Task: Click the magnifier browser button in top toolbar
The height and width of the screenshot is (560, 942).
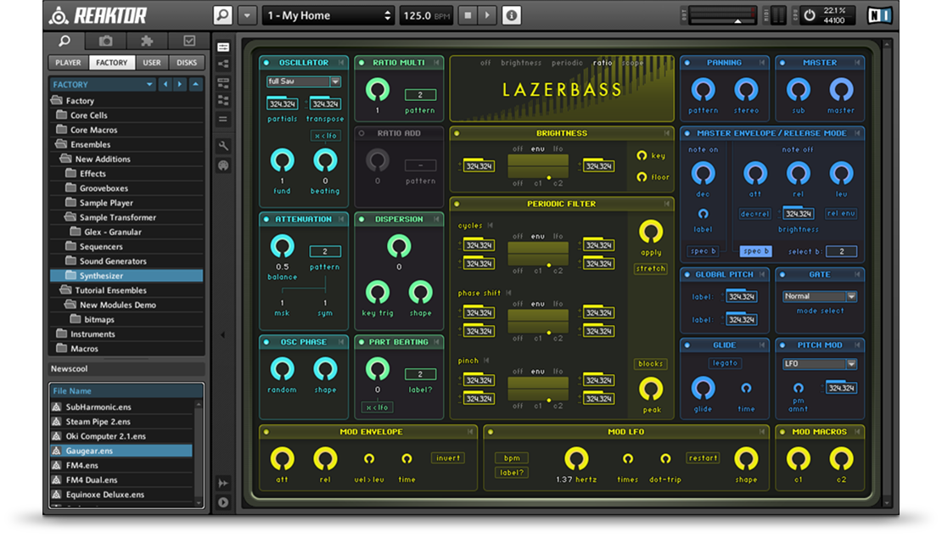Action: point(222,15)
